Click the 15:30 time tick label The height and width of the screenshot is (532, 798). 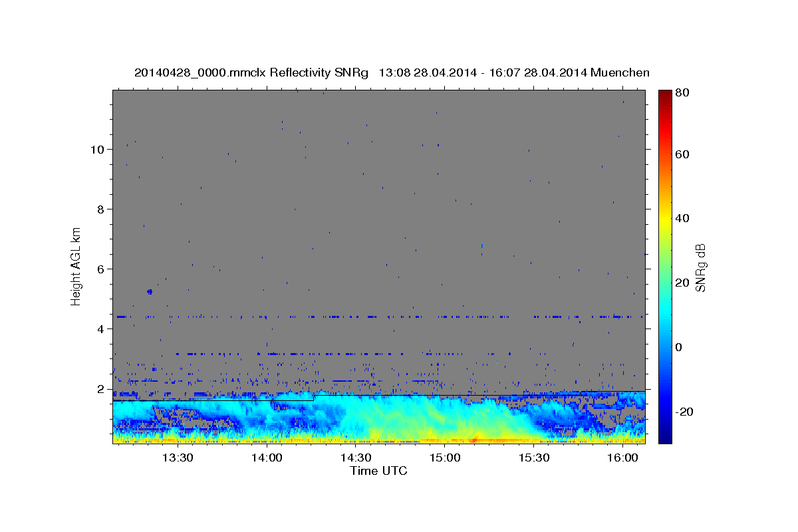coord(533,458)
